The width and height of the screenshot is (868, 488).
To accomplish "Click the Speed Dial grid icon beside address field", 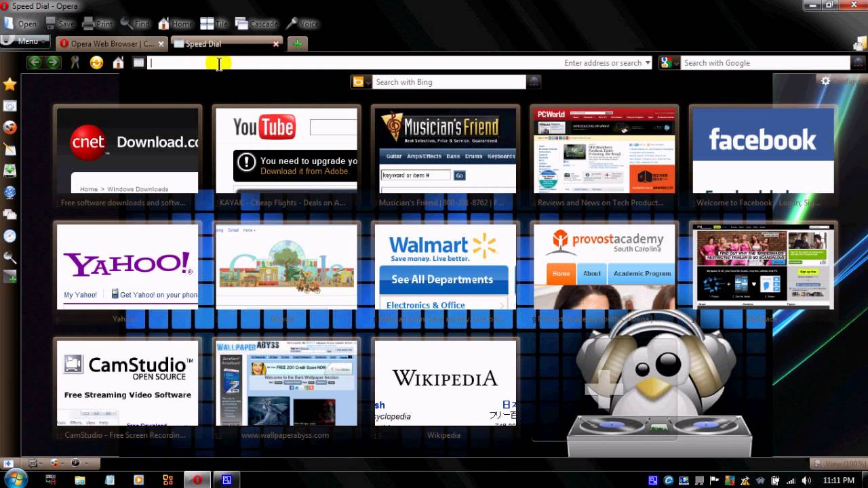I will 138,62.
